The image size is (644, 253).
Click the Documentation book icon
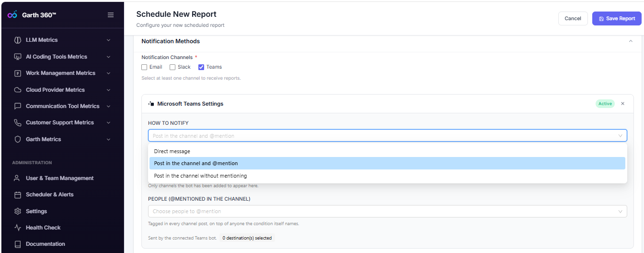[18, 244]
